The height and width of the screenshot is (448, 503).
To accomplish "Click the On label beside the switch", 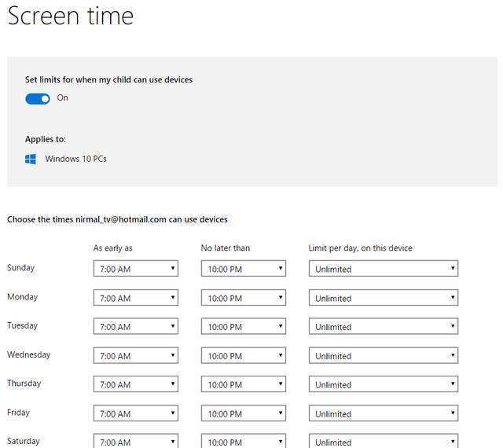I will click(x=63, y=98).
